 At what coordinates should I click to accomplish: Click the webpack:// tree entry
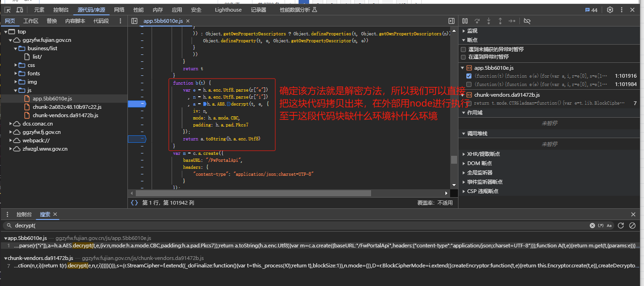[36, 140]
